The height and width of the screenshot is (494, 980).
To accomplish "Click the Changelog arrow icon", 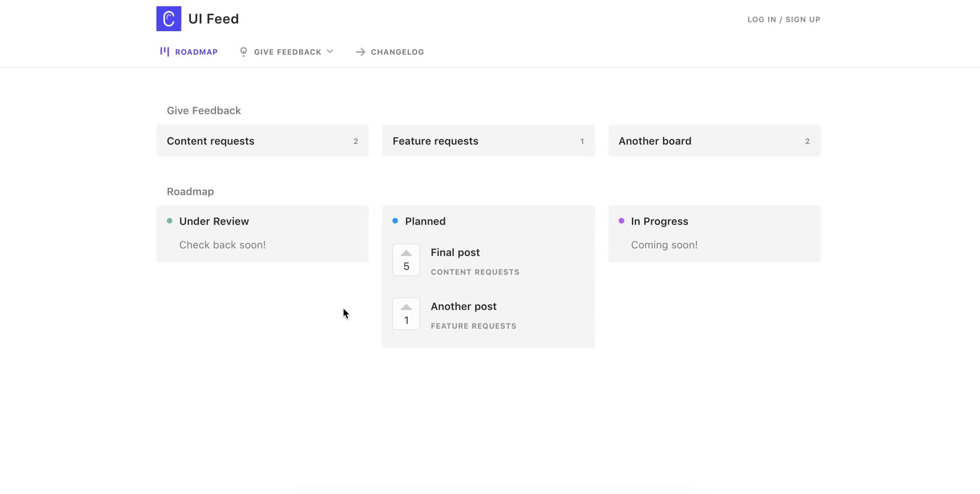I will click(360, 52).
